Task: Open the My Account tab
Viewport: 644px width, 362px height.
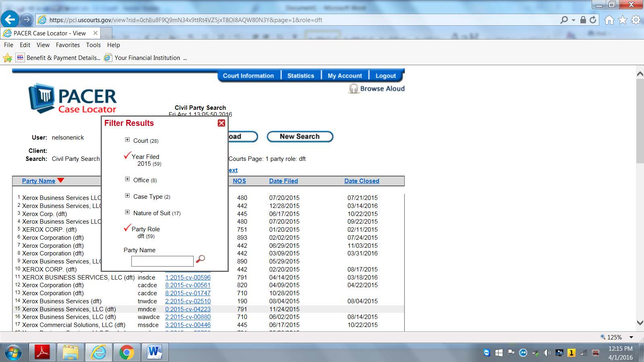Action: [x=345, y=76]
